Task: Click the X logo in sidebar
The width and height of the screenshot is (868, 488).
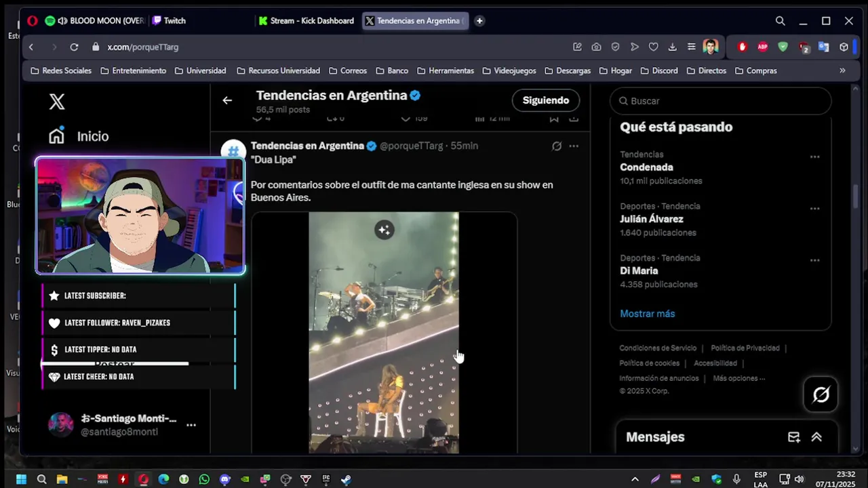Action: tap(57, 102)
